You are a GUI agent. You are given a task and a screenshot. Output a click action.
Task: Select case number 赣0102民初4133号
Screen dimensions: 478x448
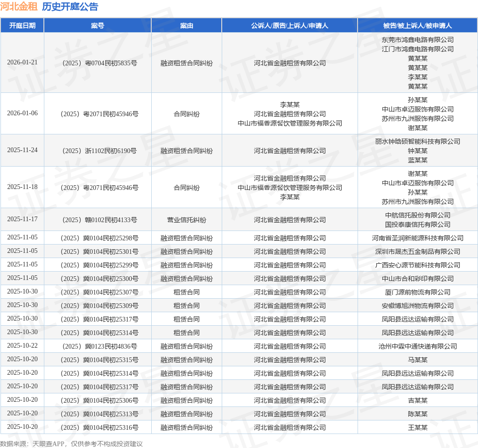pos(100,220)
